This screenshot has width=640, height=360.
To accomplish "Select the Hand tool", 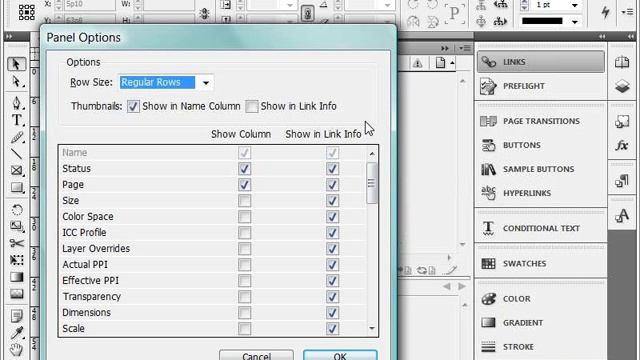I will point(16,350).
